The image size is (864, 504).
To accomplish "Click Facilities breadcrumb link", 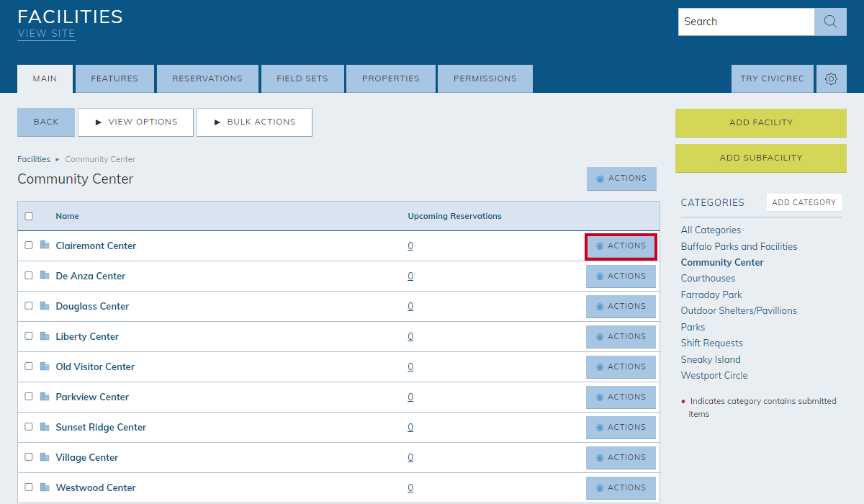I will coord(34,159).
